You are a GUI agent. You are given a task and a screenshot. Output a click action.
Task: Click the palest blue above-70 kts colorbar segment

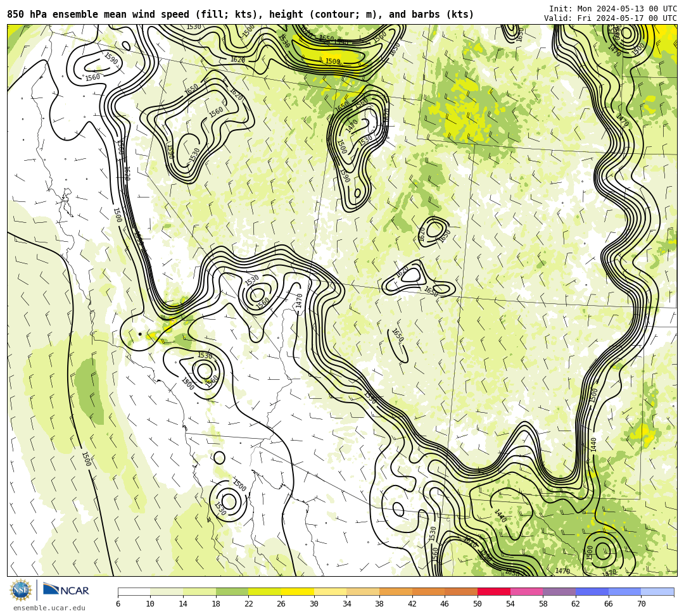click(x=657, y=591)
